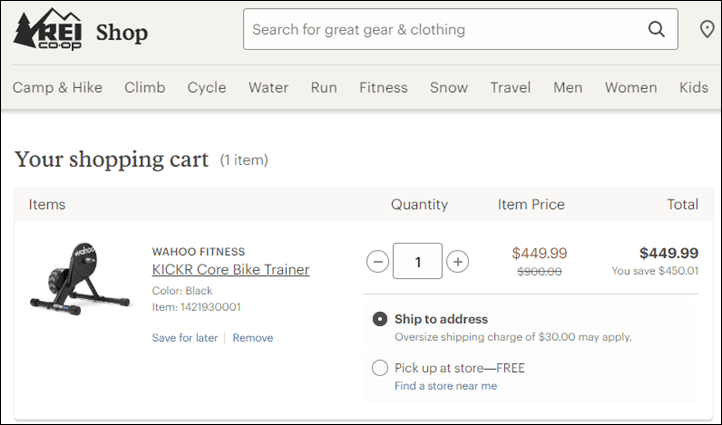This screenshot has width=722, height=425.
Task: Open the Fitness menu
Action: click(x=384, y=87)
